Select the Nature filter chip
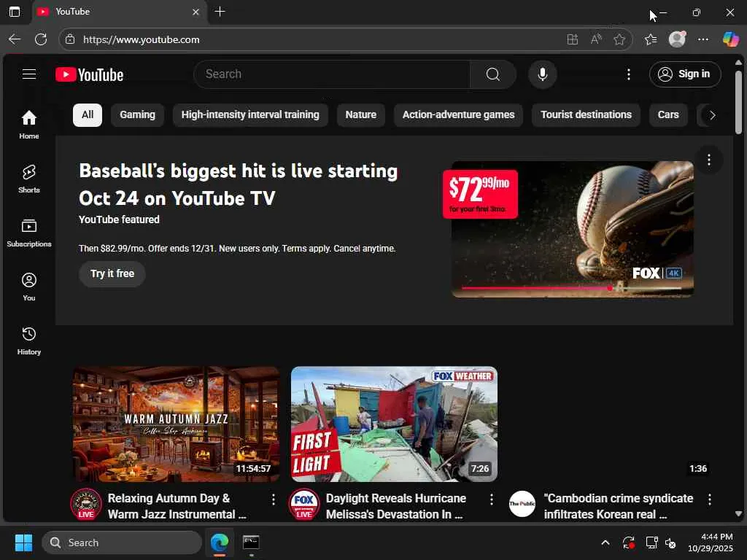The height and width of the screenshot is (560, 747). pos(360,114)
